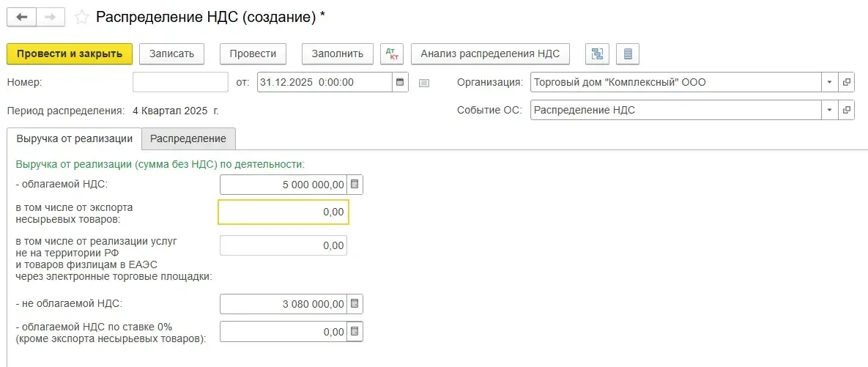Expand the Организация dropdown list

pyautogui.click(x=829, y=82)
